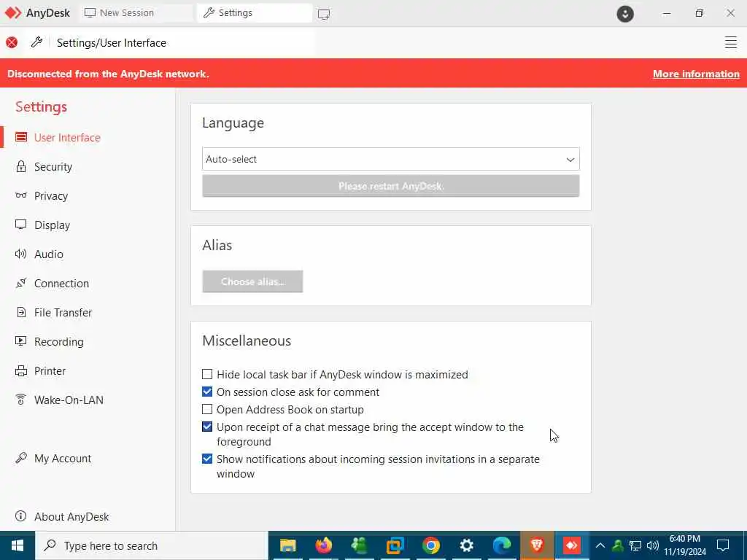The image size is (747, 560).
Task: Enable Hide local task bar checkbox
Action: pyautogui.click(x=207, y=374)
